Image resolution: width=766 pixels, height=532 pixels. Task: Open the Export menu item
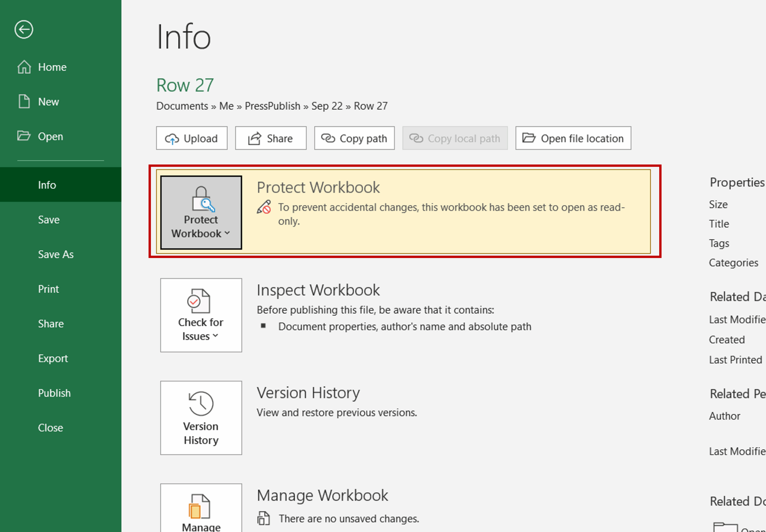[x=53, y=358]
